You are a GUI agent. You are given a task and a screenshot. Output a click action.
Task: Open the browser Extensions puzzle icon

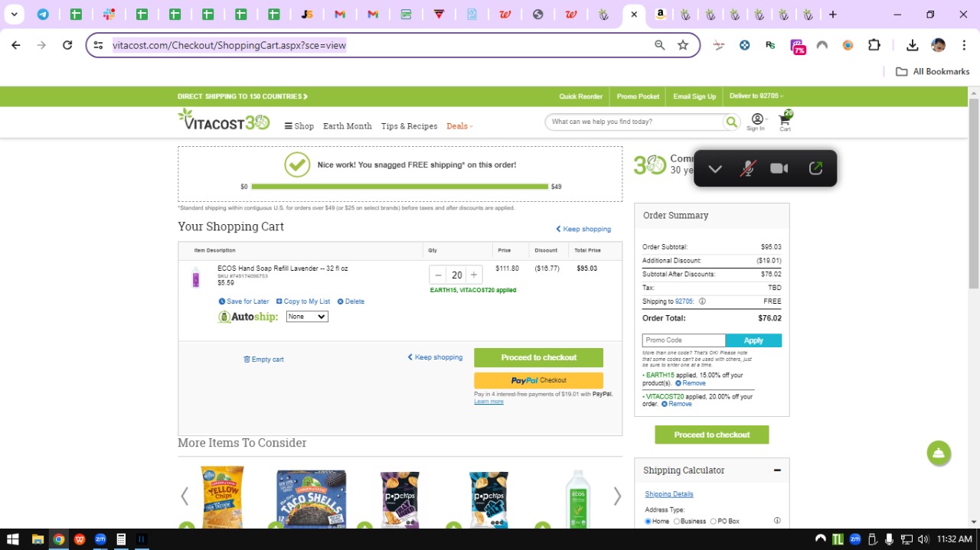pos(874,45)
